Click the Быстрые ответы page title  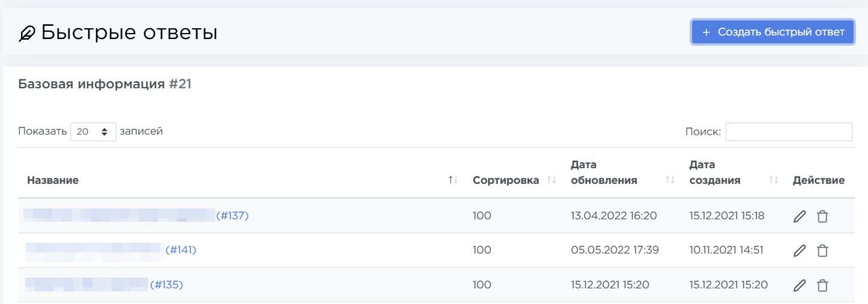(x=129, y=32)
